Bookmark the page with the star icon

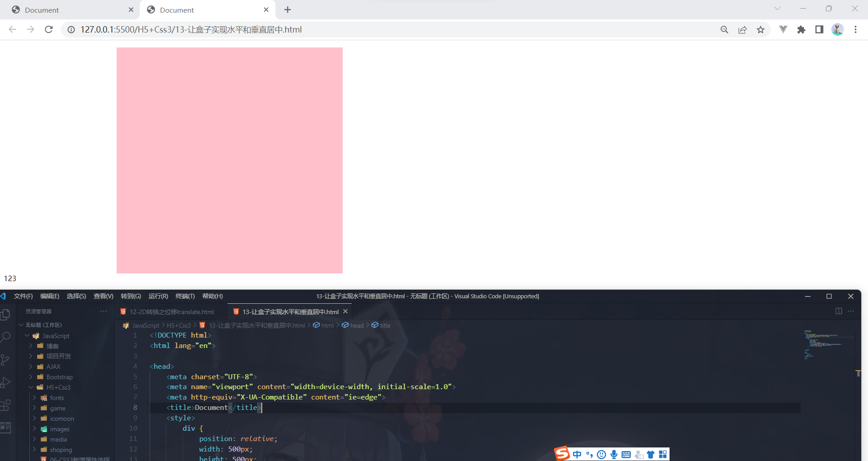coord(761,29)
